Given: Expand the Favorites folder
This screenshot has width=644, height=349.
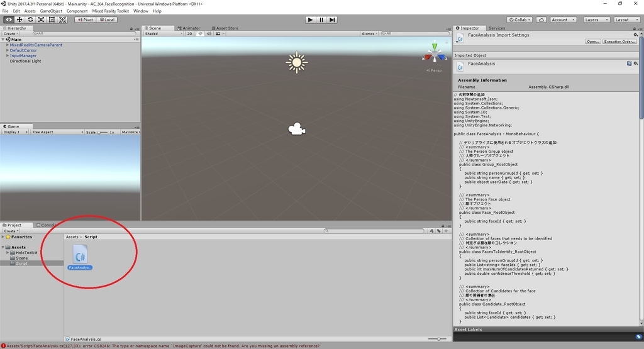Looking at the screenshot, I should [3, 237].
